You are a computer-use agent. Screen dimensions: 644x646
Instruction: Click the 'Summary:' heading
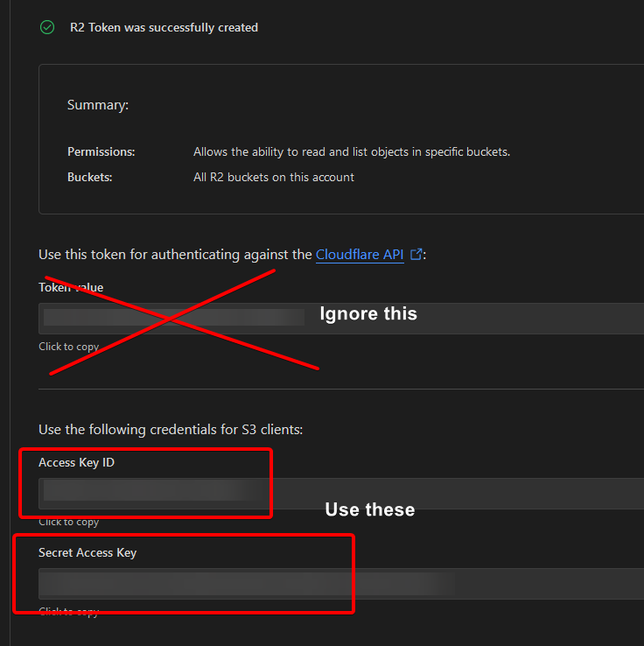point(98,105)
